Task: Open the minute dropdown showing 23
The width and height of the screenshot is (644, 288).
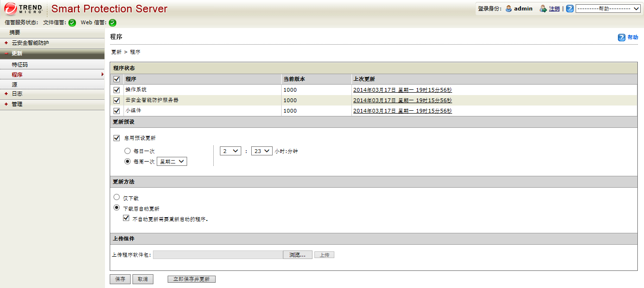Action: 261,151
